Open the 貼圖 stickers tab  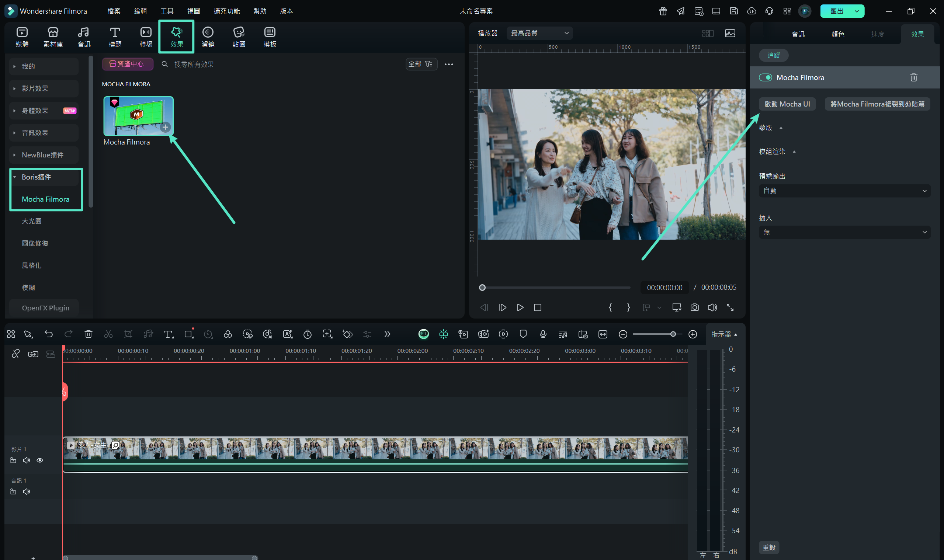click(x=239, y=37)
